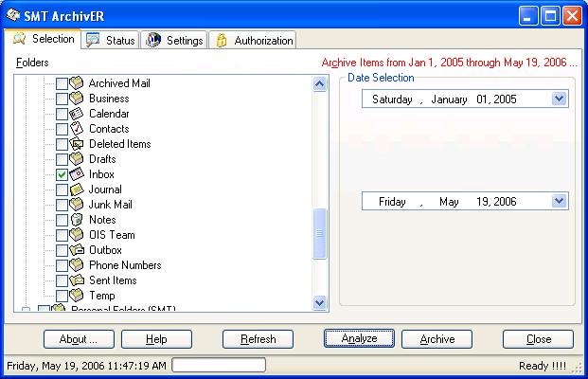Click the Archive button
588x379 pixels.
pos(437,339)
